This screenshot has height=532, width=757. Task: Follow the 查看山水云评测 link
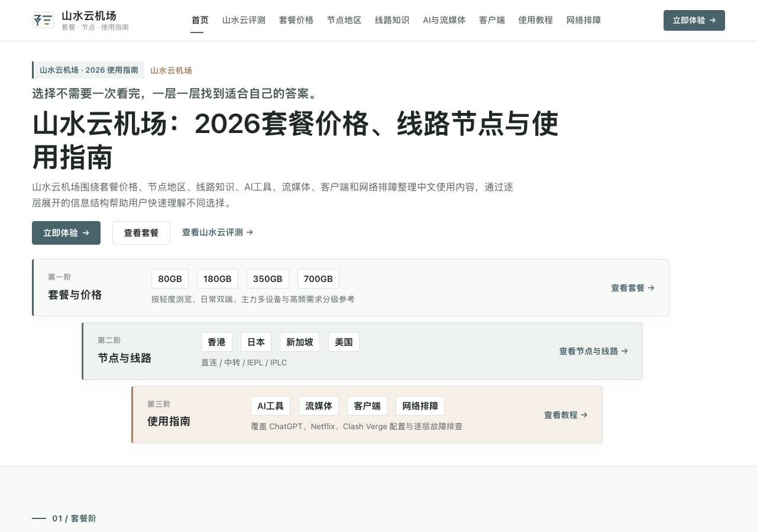218,233
